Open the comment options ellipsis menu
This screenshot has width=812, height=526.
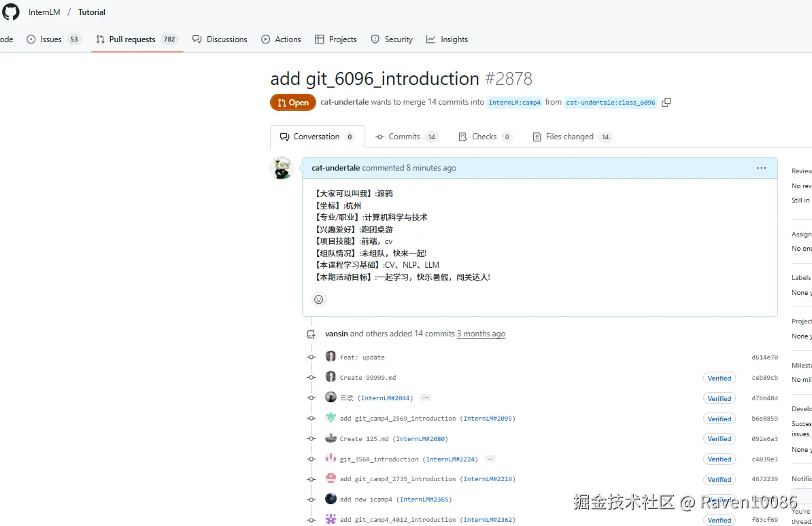point(761,168)
